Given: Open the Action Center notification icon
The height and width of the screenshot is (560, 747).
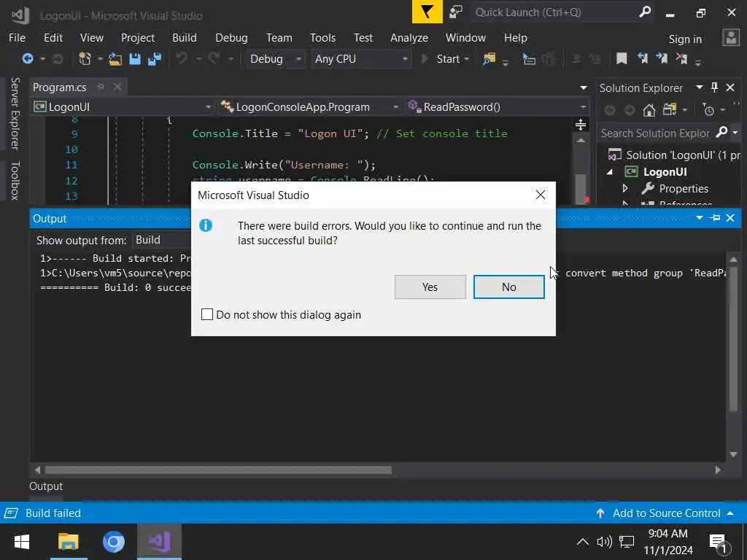Looking at the screenshot, I should pos(719,542).
